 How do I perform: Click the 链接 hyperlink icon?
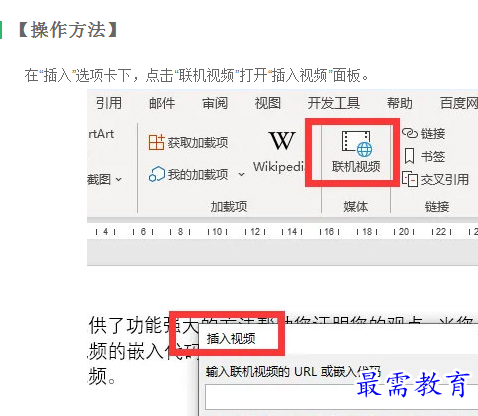pos(410,133)
